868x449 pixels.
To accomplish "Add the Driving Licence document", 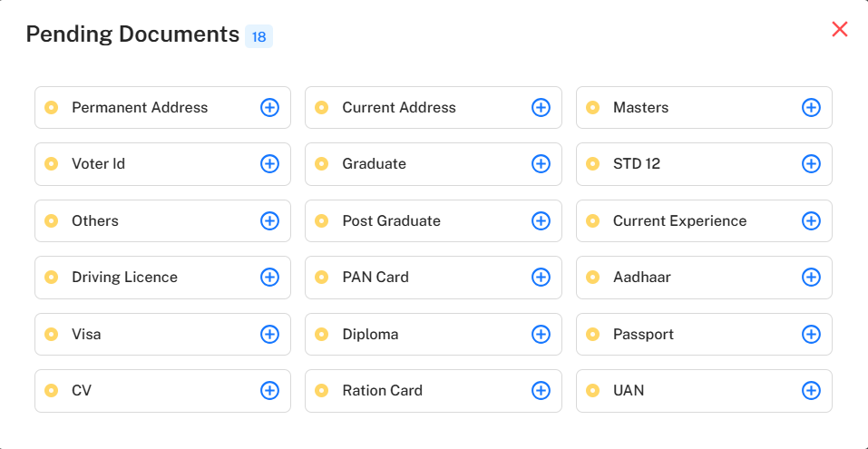I will pyautogui.click(x=269, y=278).
